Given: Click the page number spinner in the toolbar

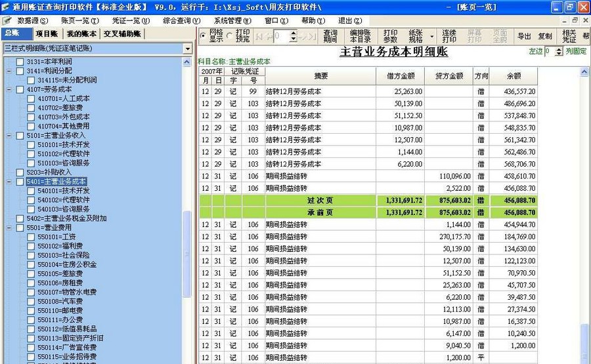Looking at the screenshot, I should coord(294,36).
